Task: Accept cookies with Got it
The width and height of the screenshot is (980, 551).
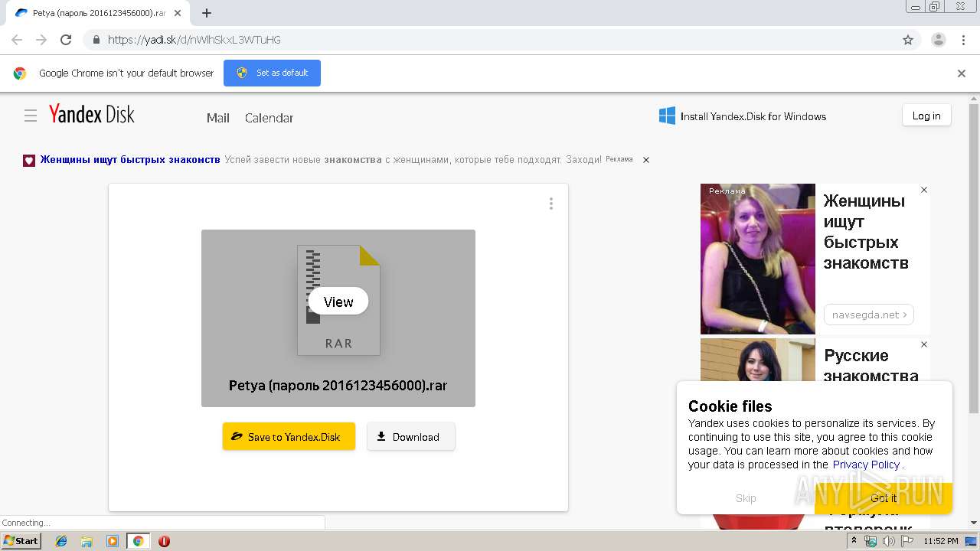Action: coord(884,498)
